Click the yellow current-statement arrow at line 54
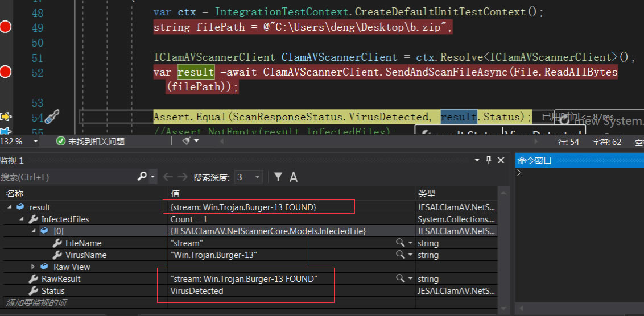The image size is (644, 316). pyautogui.click(x=5, y=117)
